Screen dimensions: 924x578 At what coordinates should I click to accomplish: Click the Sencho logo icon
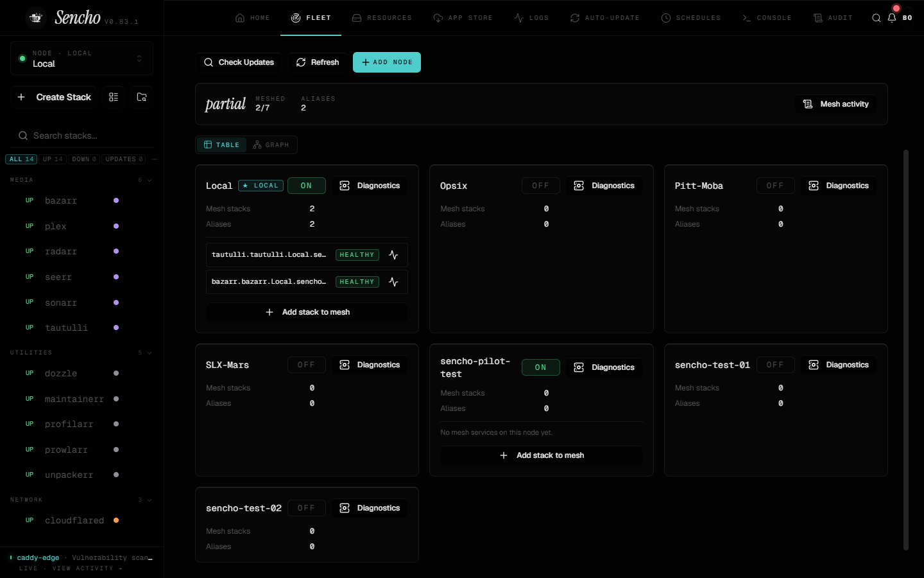36,18
